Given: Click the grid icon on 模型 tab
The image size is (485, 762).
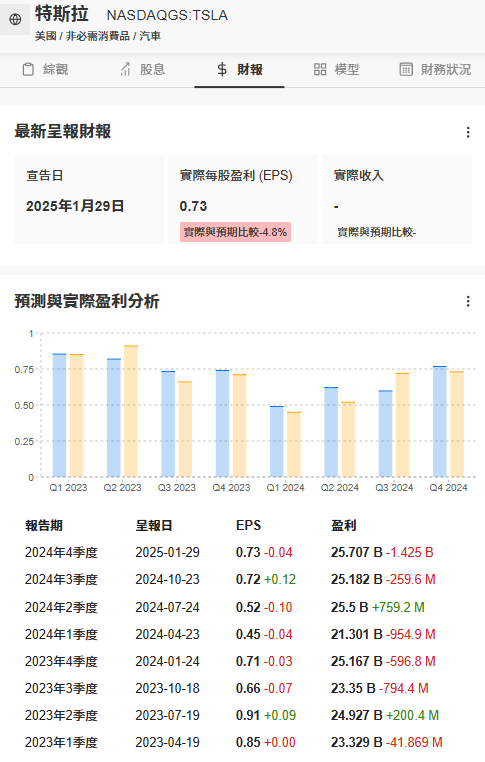Looking at the screenshot, I should [x=320, y=69].
